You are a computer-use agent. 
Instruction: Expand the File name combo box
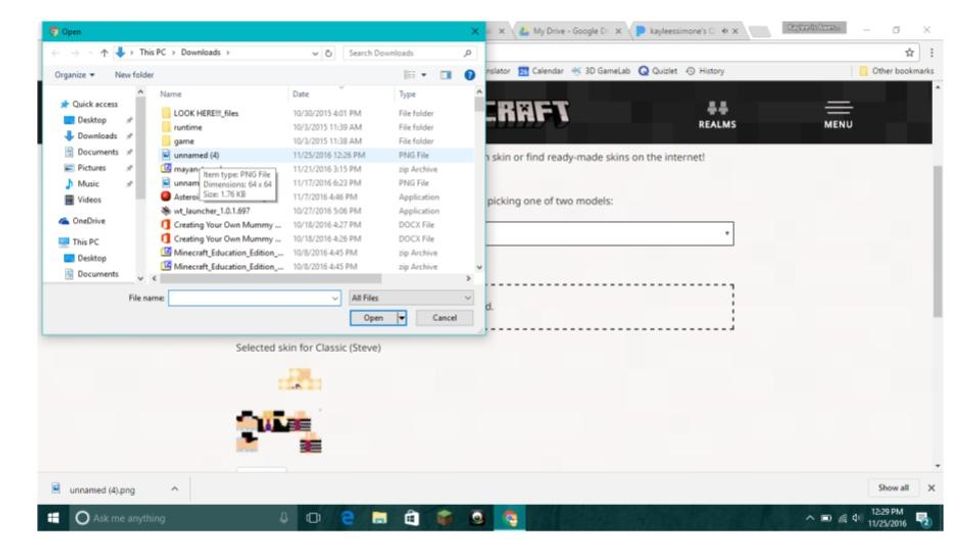click(x=334, y=299)
